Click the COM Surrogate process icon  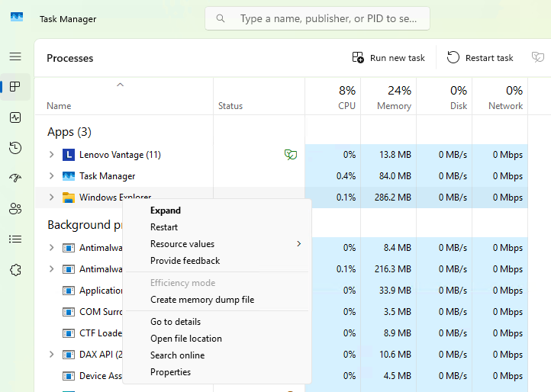click(x=69, y=312)
